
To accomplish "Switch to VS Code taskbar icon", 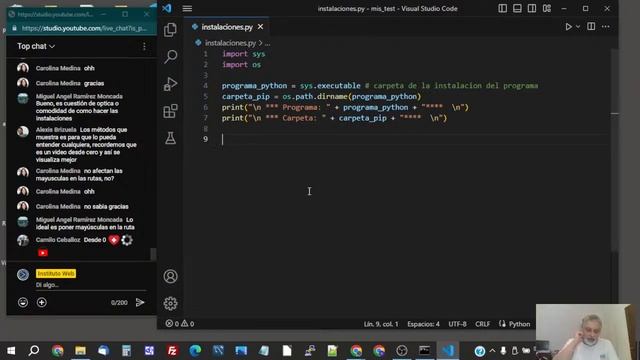I will point(448,351).
